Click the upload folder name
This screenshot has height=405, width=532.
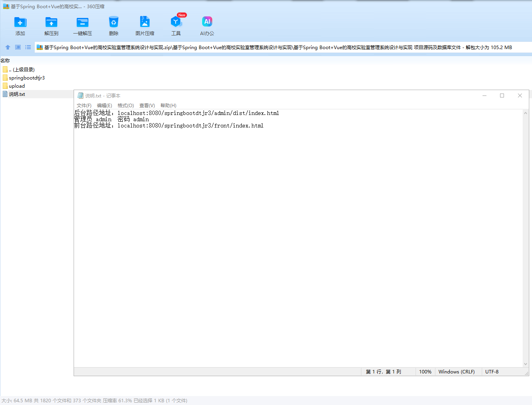[17, 86]
